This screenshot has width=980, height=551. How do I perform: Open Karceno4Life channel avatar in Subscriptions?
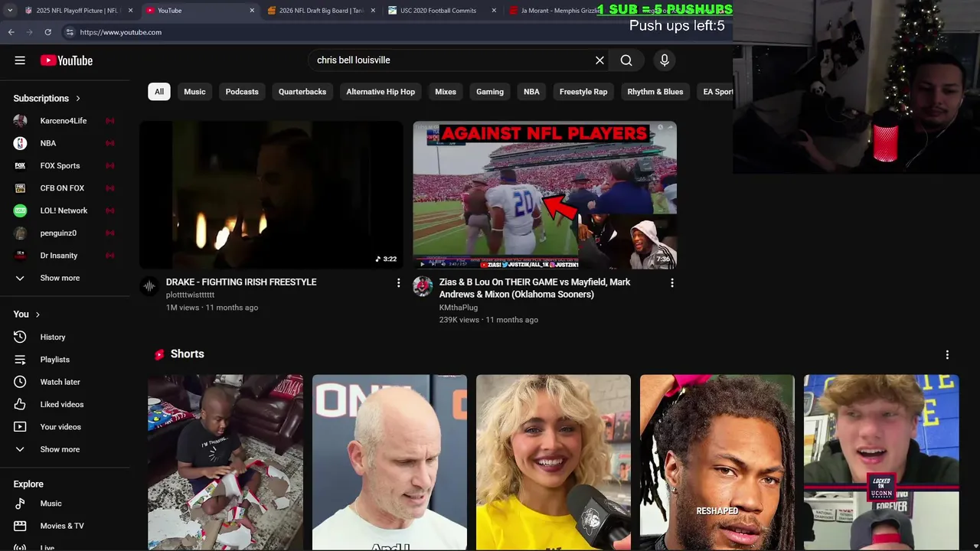(x=20, y=121)
